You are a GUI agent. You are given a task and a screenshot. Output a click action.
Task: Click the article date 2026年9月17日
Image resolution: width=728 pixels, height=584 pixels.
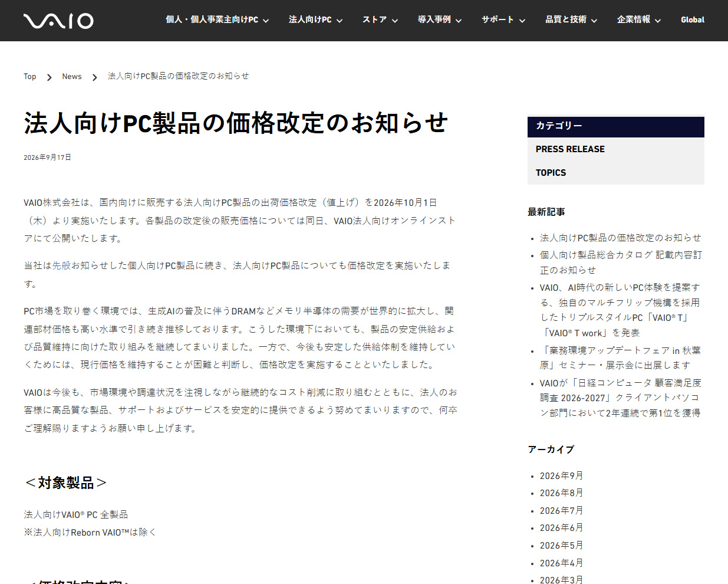47,158
